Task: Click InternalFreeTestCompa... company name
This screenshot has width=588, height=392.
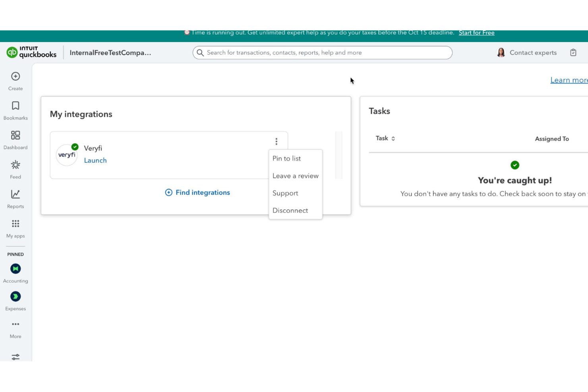Action: pyautogui.click(x=110, y=52)
